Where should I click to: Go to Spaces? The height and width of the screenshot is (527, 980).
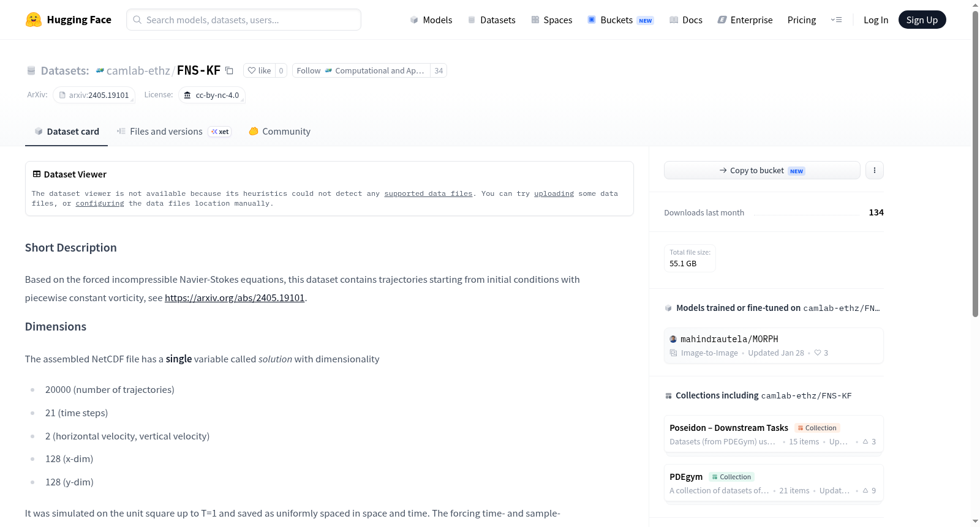point(551,20)
